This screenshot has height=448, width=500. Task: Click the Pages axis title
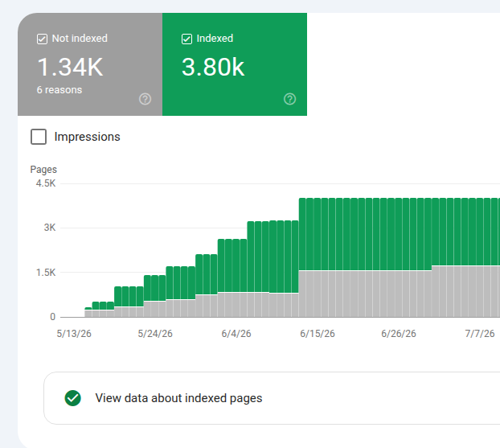[x=43, y=170]
